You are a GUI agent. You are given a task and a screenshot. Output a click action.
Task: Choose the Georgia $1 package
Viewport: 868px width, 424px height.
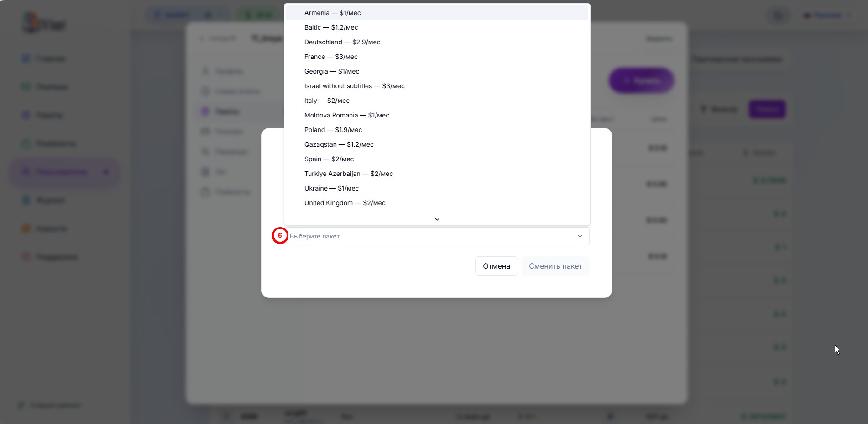click(331, 71)
